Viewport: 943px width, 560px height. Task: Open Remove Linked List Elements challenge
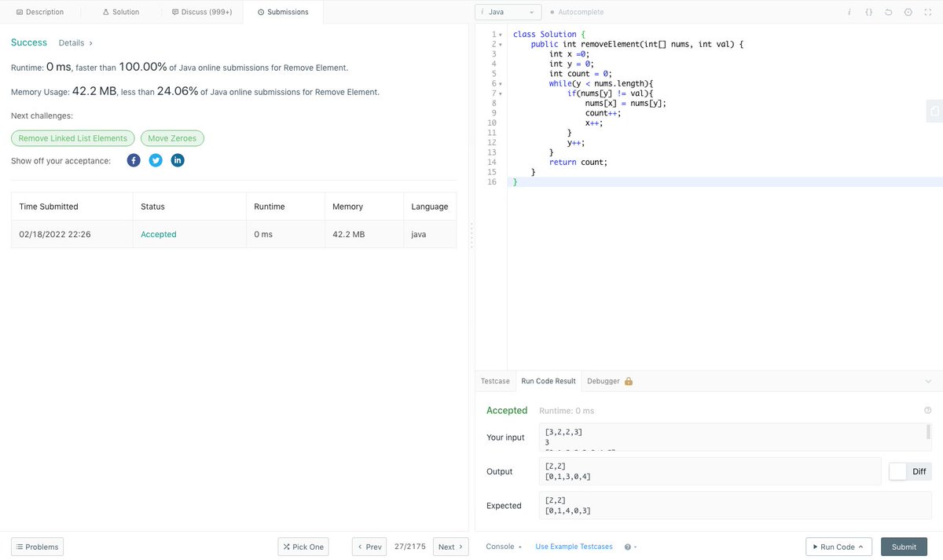click(72, 138)
